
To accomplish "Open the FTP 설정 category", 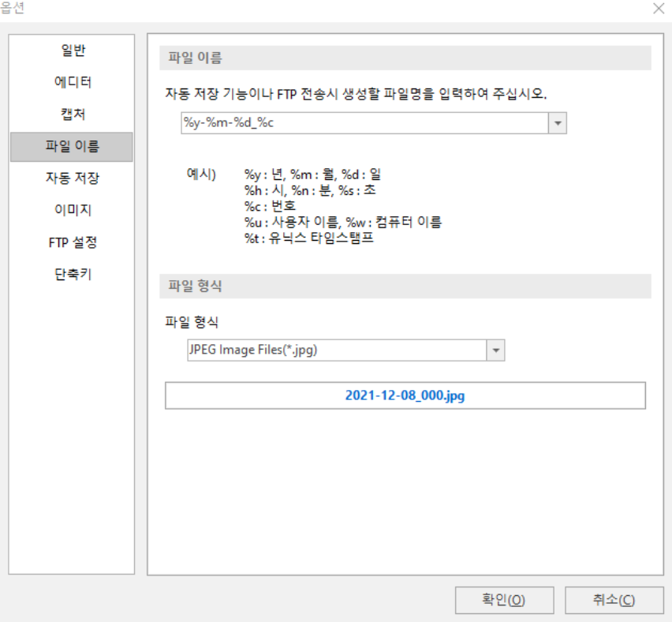I will [x=72, y=242].
